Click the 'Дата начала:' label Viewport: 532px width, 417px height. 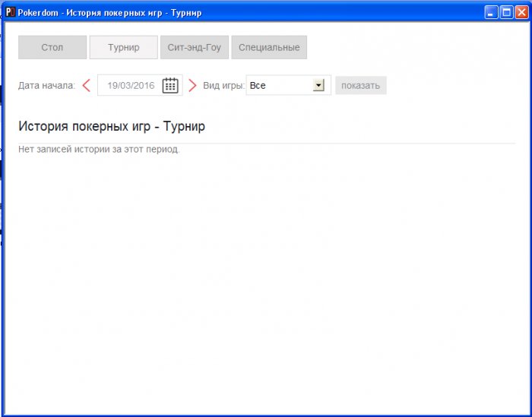pyautogui.click(x=47, y=85)
